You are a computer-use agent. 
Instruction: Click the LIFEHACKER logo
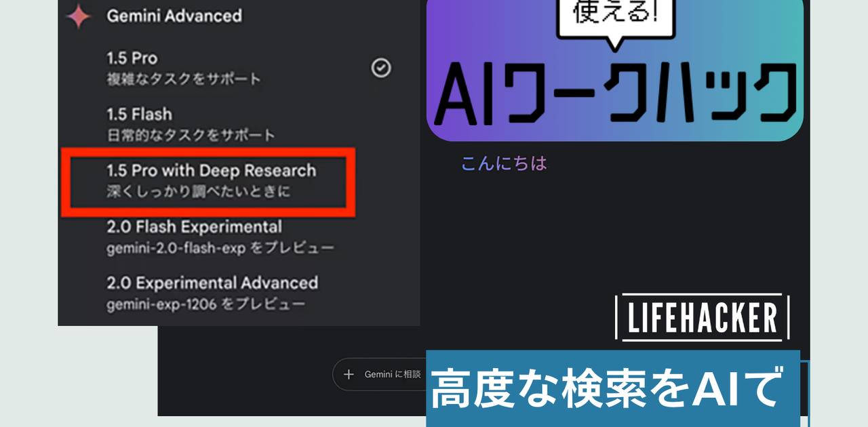(702, 317)
